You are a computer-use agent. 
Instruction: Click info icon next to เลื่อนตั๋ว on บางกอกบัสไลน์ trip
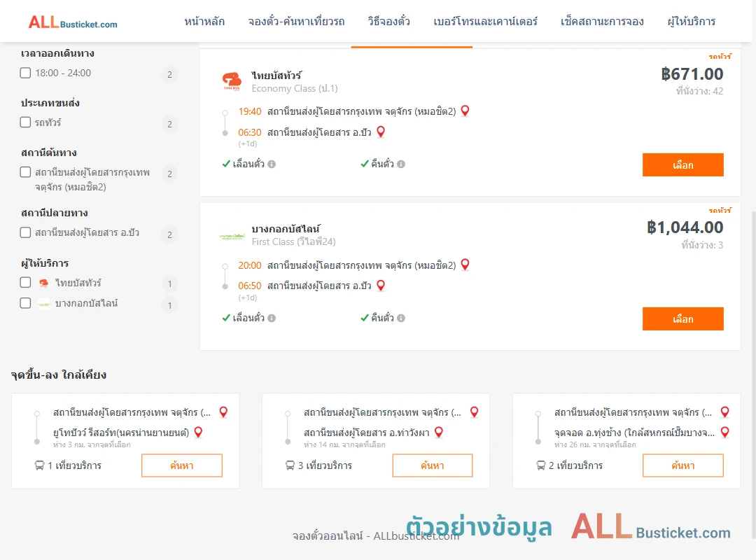tap(272, 318)
